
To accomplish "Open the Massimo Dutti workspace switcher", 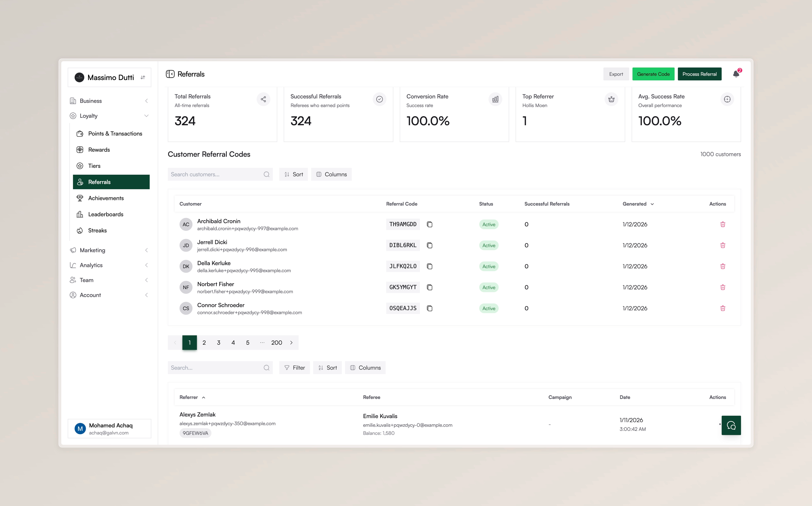I will click(109, 77).
